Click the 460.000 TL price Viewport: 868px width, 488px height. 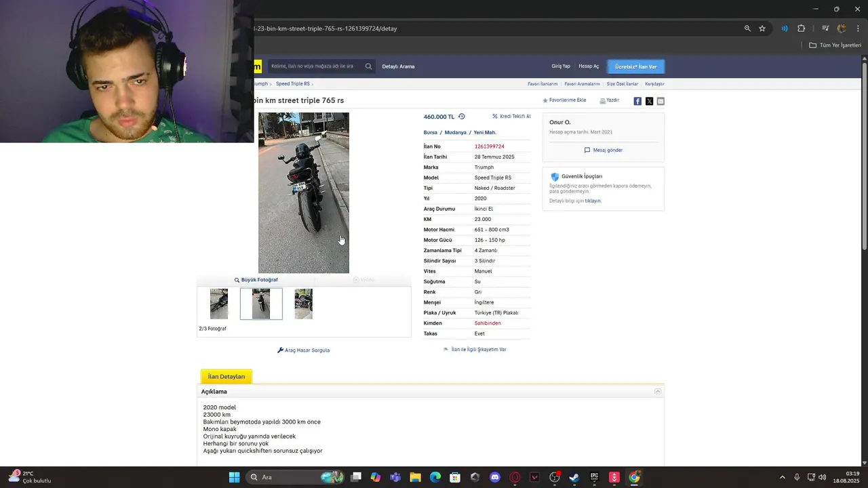pos(439,117)
